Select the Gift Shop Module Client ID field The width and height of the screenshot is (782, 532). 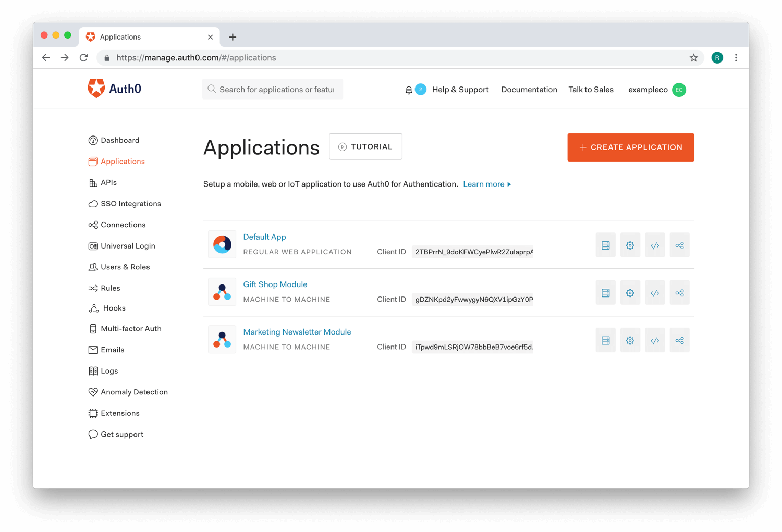[x=472, y=299]
